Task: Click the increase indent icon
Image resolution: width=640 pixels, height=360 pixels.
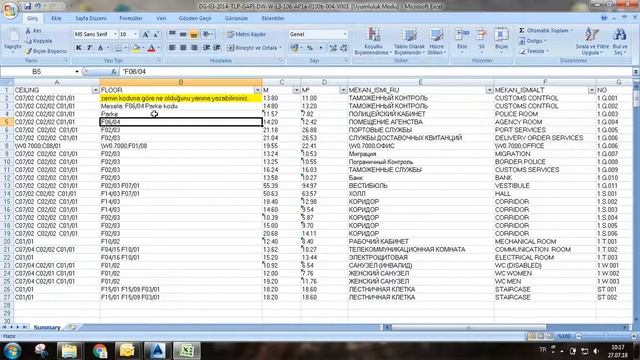Action: (217, 48)
